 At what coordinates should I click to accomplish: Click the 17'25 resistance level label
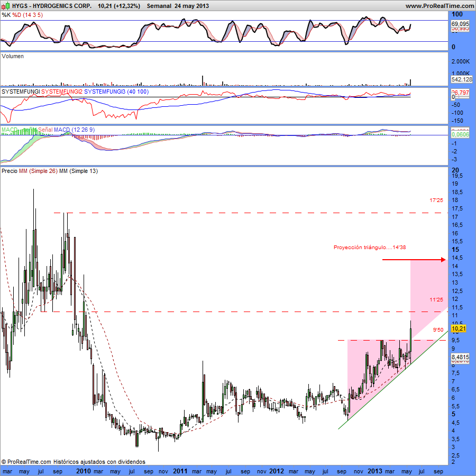(x=436, y=200)
